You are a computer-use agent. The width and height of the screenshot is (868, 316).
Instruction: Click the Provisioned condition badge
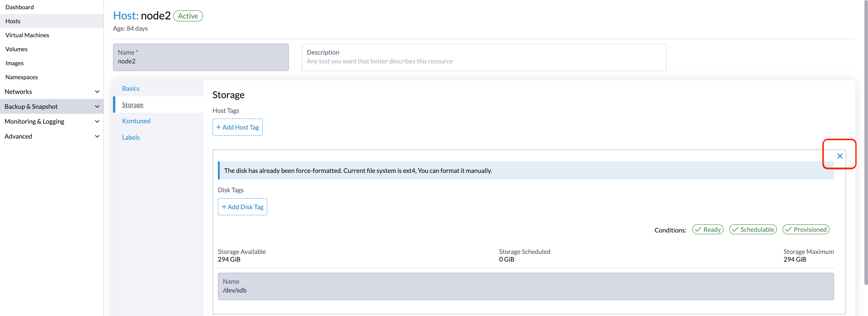tap(806, 230)
